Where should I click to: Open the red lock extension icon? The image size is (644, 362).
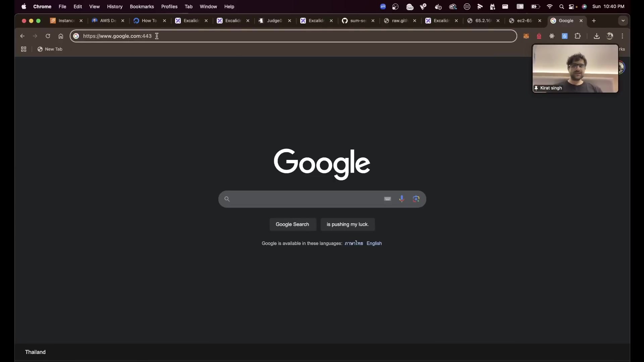pyautogui.click(x=539, y=36)
